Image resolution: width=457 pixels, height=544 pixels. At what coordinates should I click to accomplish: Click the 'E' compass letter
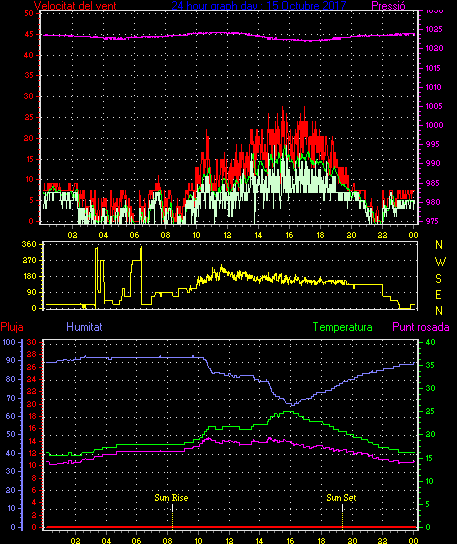click(x=438, y=295)
